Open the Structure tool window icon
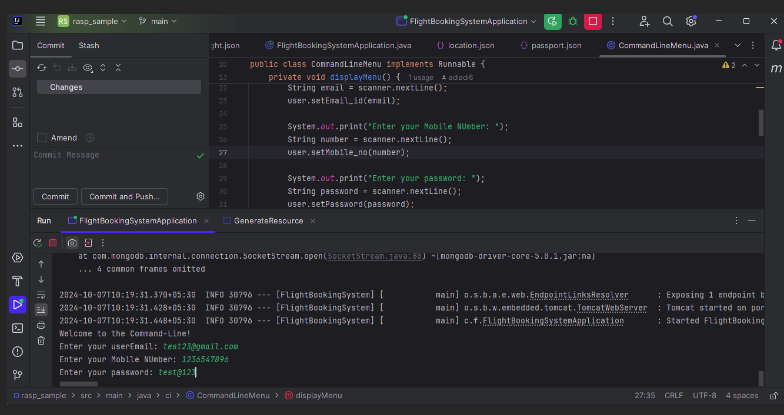The height and width of the screenshot is (415, 784). coord(18,122)
